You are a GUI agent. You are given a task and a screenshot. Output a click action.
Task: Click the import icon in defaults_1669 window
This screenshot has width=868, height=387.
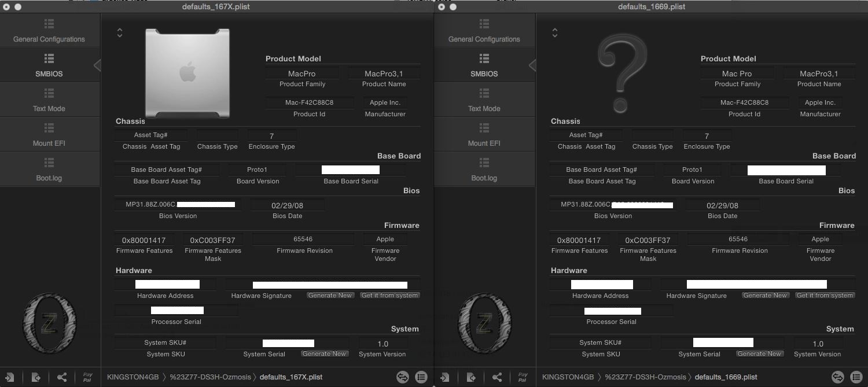pos(444,377)
